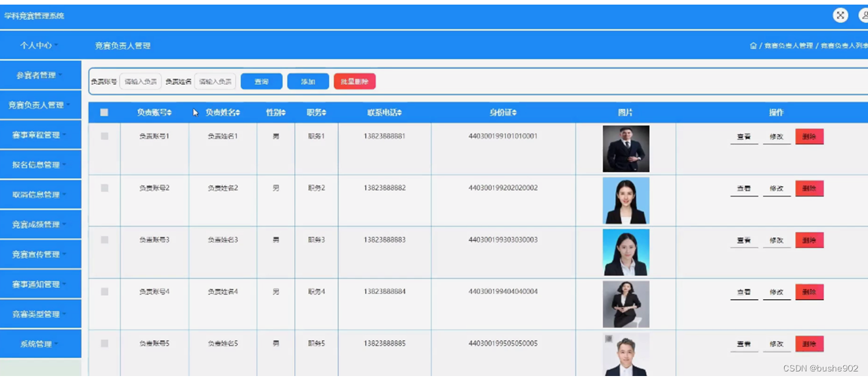The height and width of the screenshot is (378, 868).
Task: View details (查看) for 负责账号2 row
Action: click(743, 189)
